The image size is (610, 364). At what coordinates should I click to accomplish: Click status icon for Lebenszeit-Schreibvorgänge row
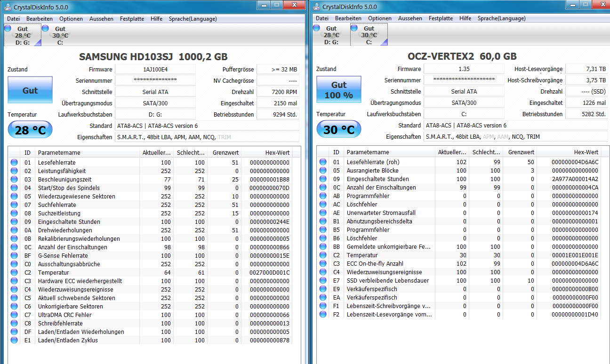pos(323,306)
